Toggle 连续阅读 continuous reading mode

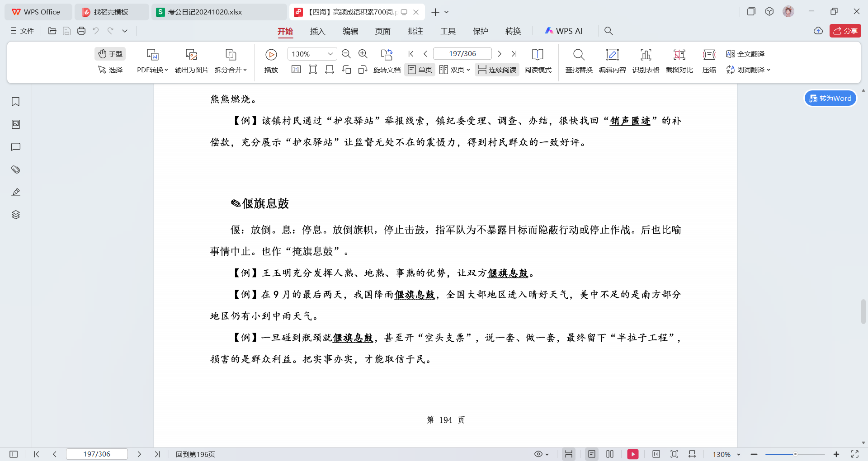497,70
